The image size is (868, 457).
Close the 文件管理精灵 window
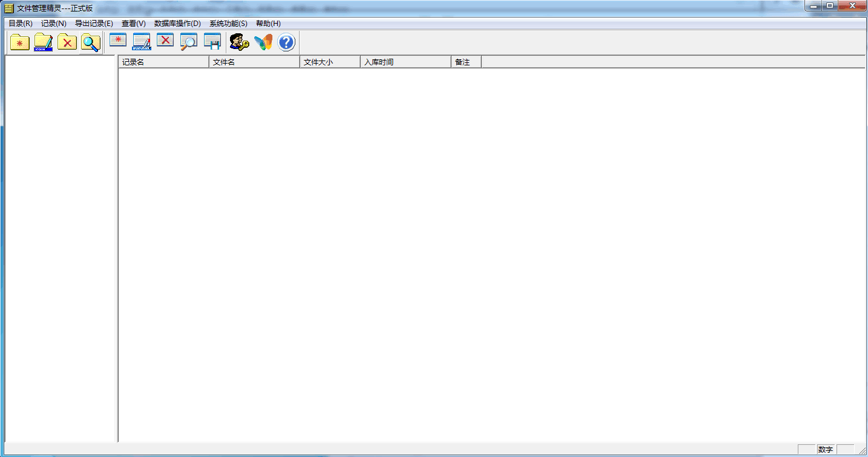pyautogui.click(x=852, y=6)
